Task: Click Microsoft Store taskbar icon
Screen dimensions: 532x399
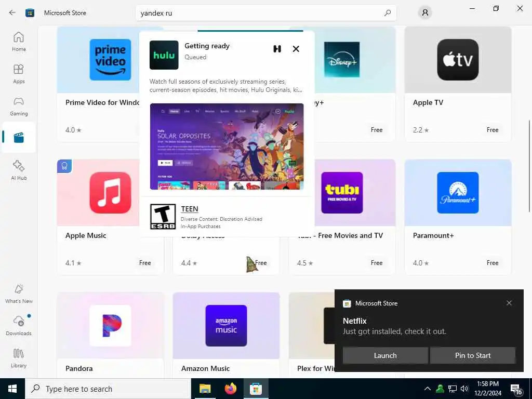Action: [x=256, y=389]
